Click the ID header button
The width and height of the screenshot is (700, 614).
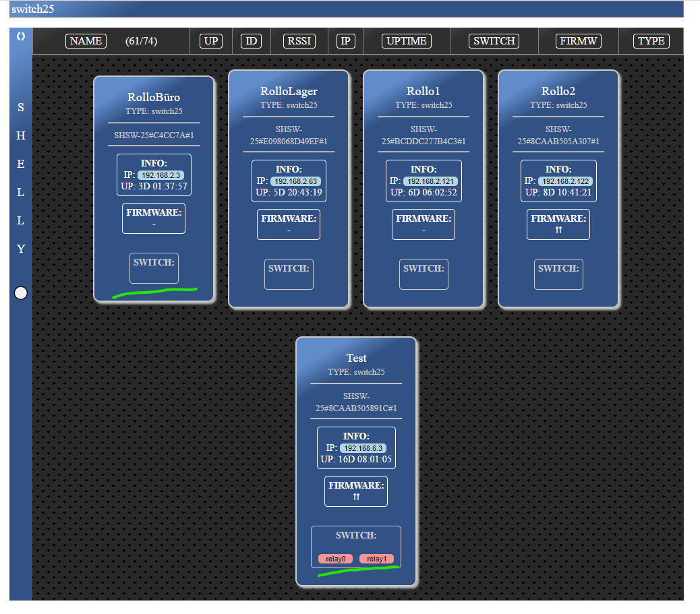click(251, 41)
